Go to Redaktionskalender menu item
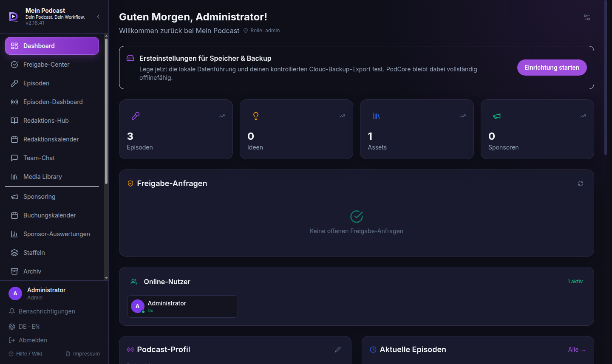This screenshot has width=612, height=364. (52, 139)
